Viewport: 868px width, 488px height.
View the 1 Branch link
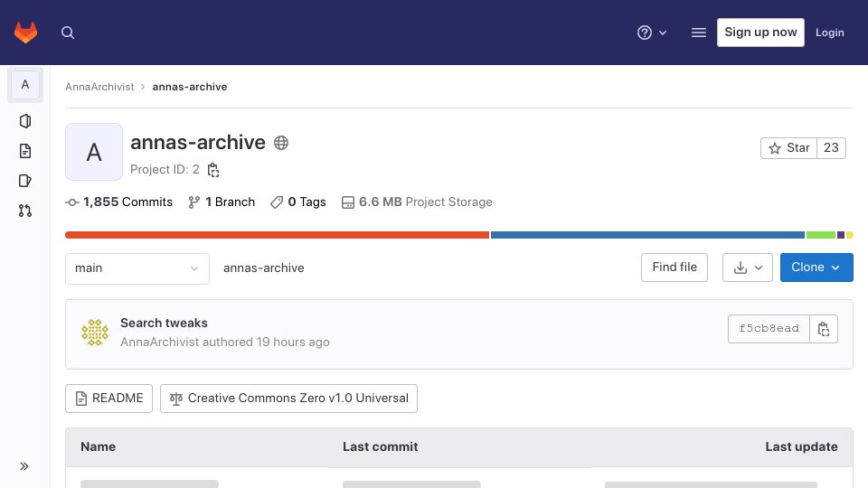pos(222,202)
